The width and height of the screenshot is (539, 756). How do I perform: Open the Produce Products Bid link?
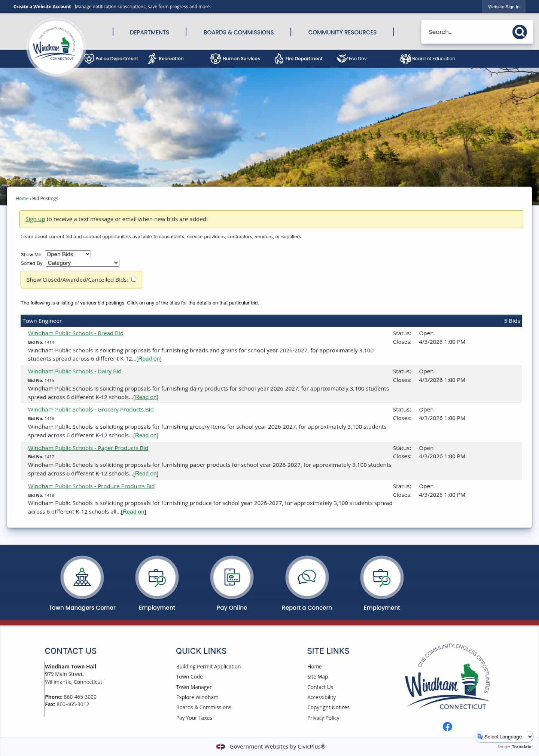pyautogui.click(x=91, y=486)
